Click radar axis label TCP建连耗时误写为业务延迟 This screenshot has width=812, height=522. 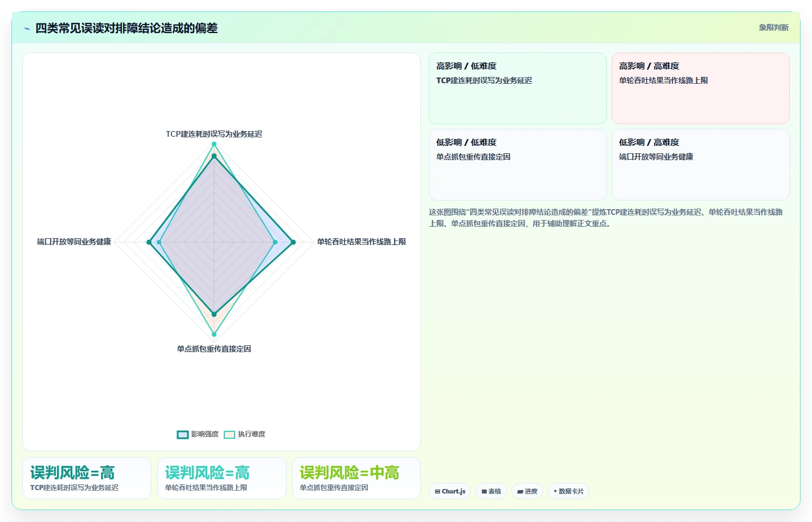coord(214,134)
